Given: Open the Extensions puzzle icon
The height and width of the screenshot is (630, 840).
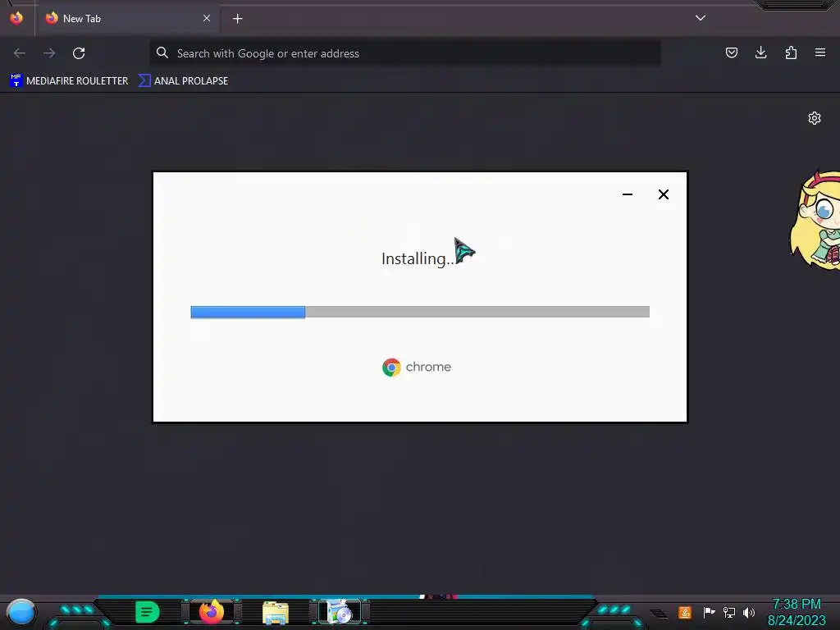Looking at the screenshot, I should tap(791, 52).
